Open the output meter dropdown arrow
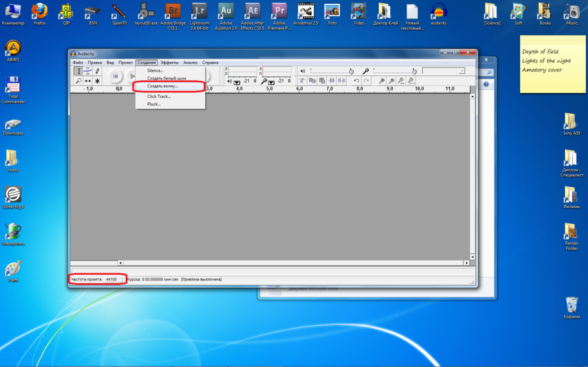588x367 pixels. (x=237, y=82)
